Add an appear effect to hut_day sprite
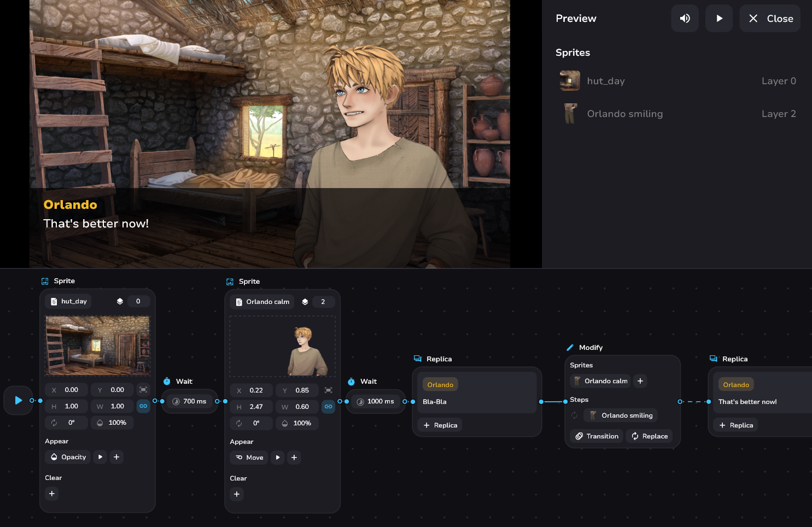 pos(116,457)
